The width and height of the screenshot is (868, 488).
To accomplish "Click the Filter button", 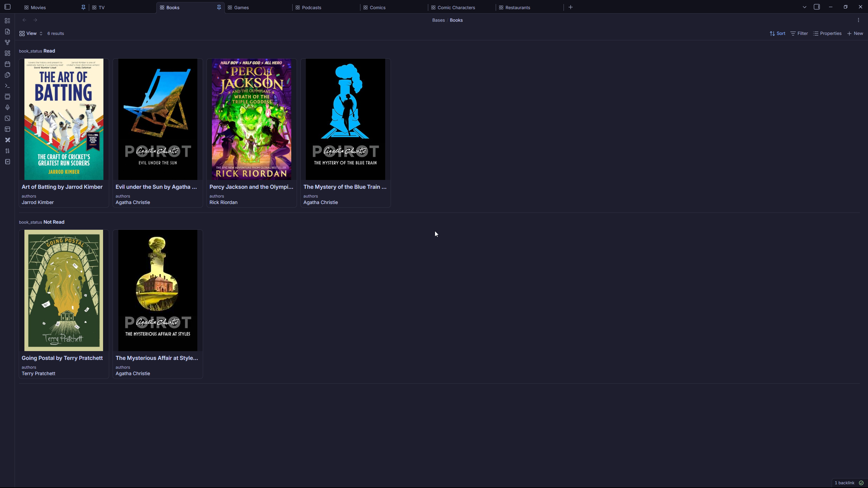I will pyautogui.click(x=799, y=34).
